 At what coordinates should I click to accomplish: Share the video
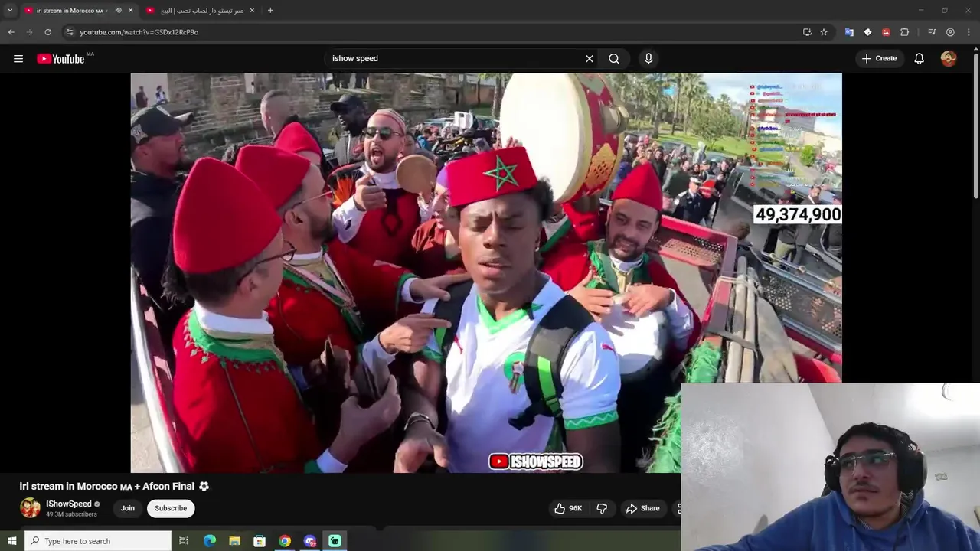pos(642,508)
